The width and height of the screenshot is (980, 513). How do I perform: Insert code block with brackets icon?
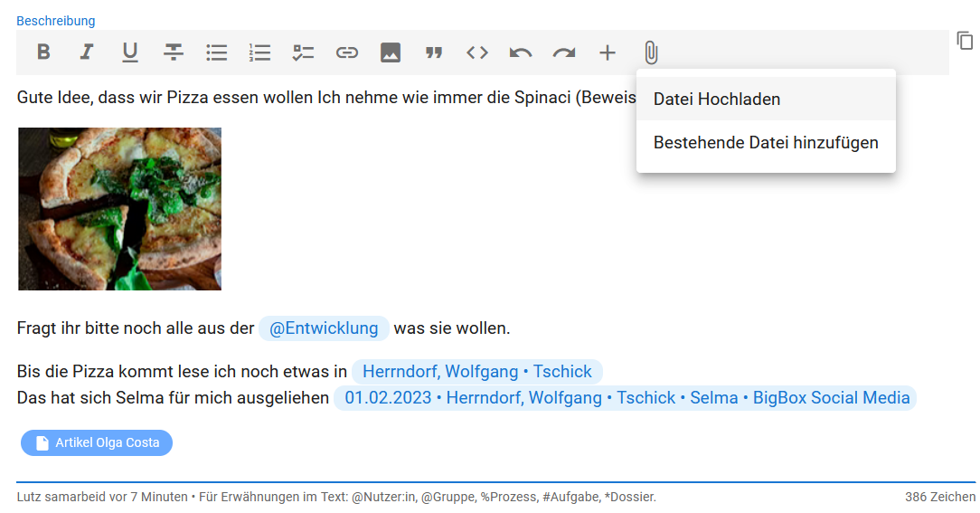[x=477, y=52]
